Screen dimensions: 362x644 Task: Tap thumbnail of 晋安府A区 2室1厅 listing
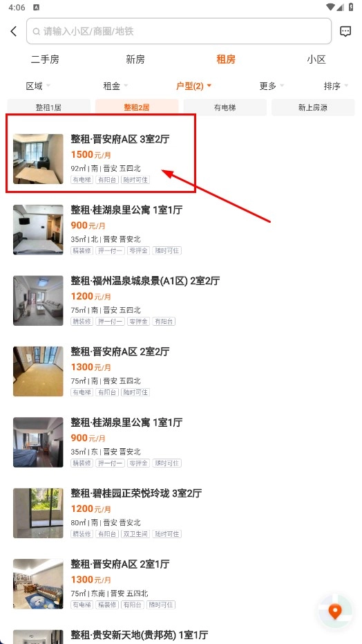[38, 584]
